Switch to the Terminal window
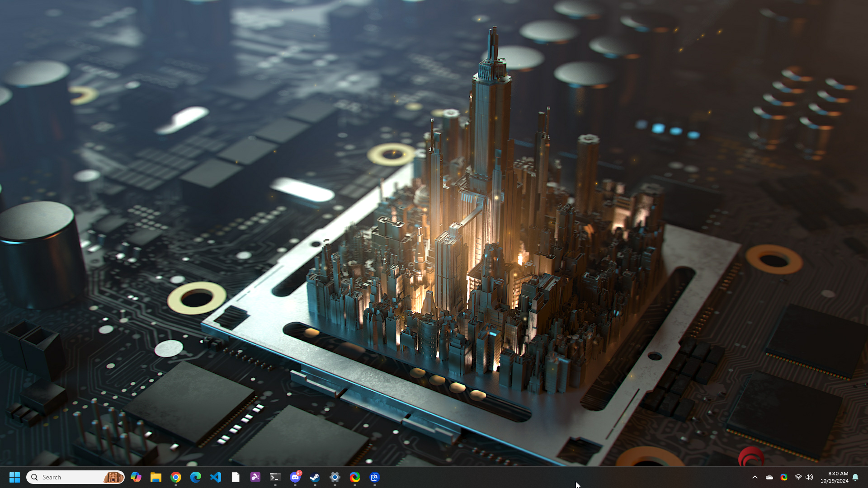The height and width of the screenshot is (488, 868). tap(275, 477)
